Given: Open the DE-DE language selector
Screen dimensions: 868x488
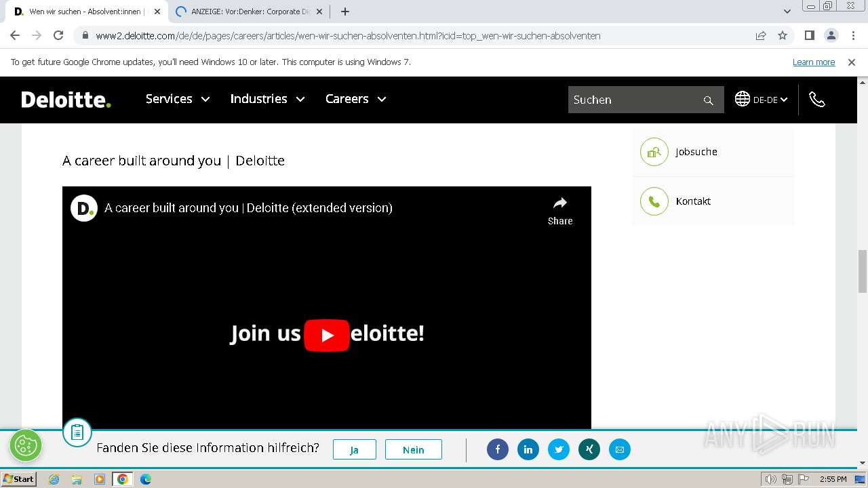Looking at the screenshot, I should click(770, 100).
